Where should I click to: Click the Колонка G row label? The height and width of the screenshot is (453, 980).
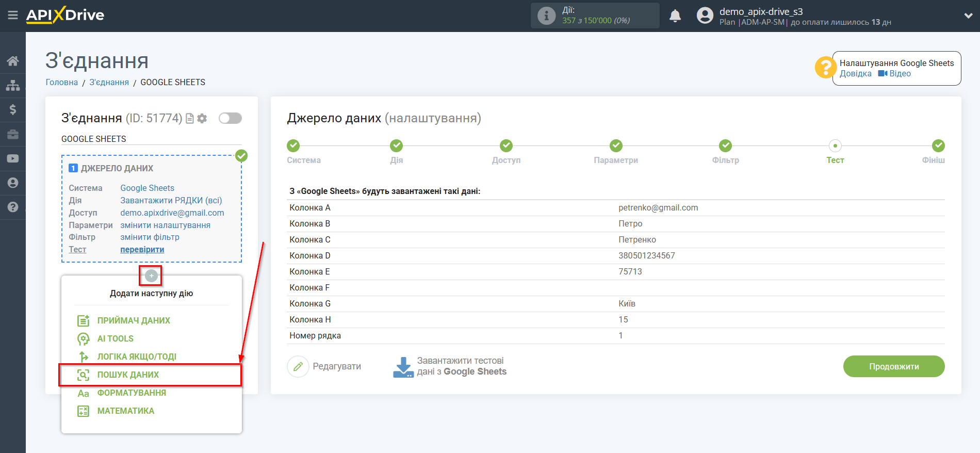[310, 303]
